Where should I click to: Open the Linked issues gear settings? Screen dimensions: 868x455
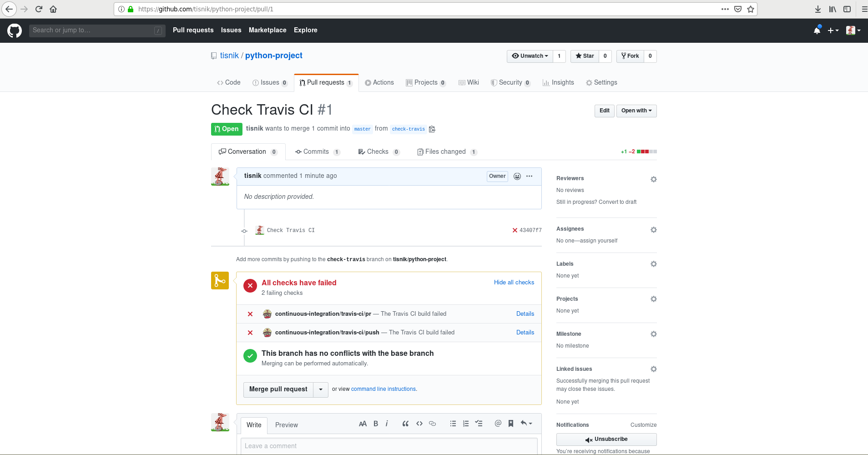coord(654,369)
